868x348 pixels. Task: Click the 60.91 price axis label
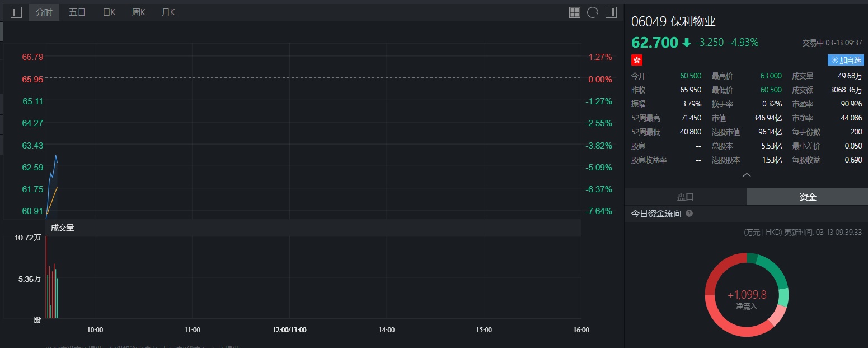(x=32, y=211)
